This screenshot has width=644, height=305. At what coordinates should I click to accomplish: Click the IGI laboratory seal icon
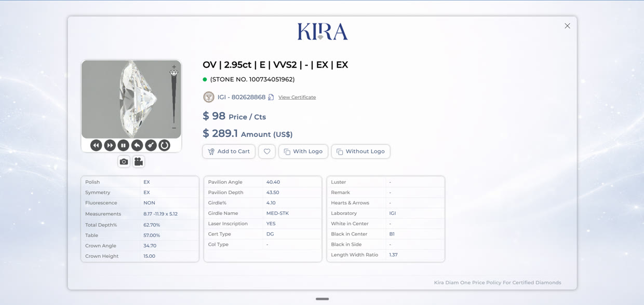pos(209,97)
